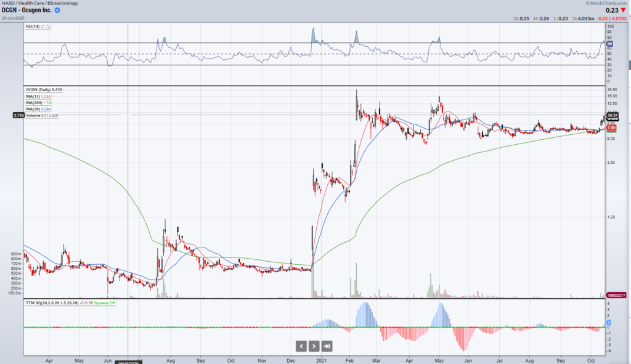Click the Aug 2020 label on the date axis
Viewport: 631px width, 364px height.
(x=171, y=361)
